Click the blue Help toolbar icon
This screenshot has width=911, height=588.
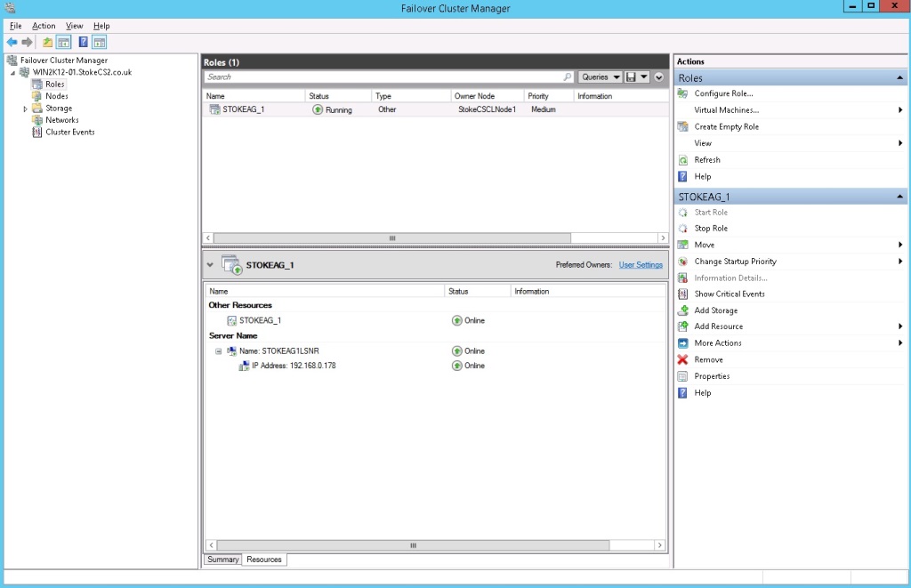(83, 42)
